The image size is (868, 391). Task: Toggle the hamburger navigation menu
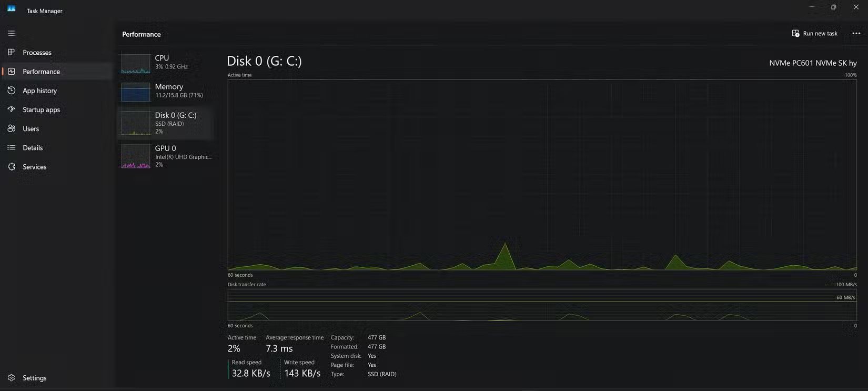click(x=12, y=33)
